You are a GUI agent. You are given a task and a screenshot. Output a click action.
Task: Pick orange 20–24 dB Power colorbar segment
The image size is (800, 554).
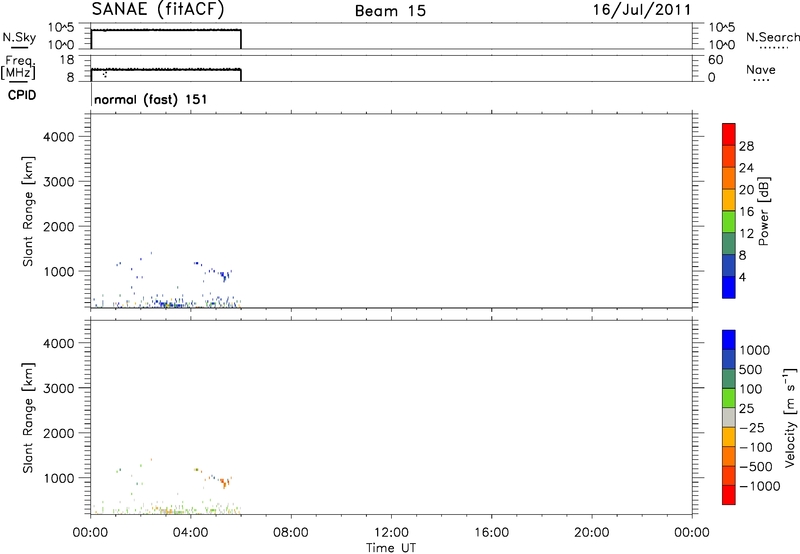point(729,178)
